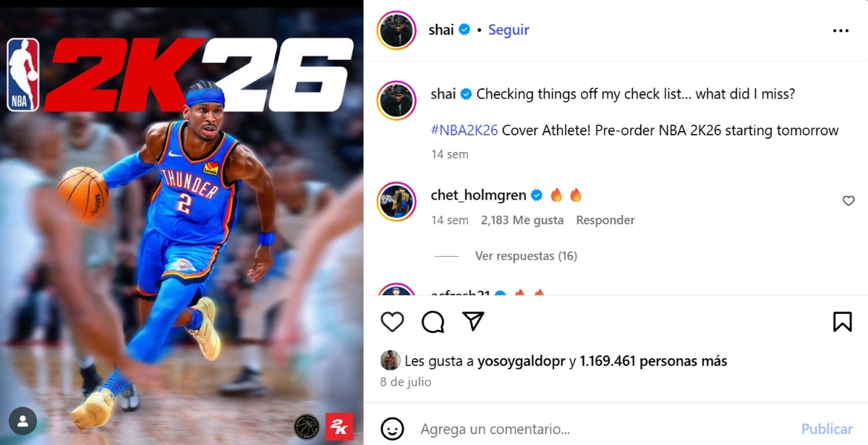Show tagged people icon on the photo
Image resolution: width=868 pixels, height=445 pixels.
tap(23, 420)
